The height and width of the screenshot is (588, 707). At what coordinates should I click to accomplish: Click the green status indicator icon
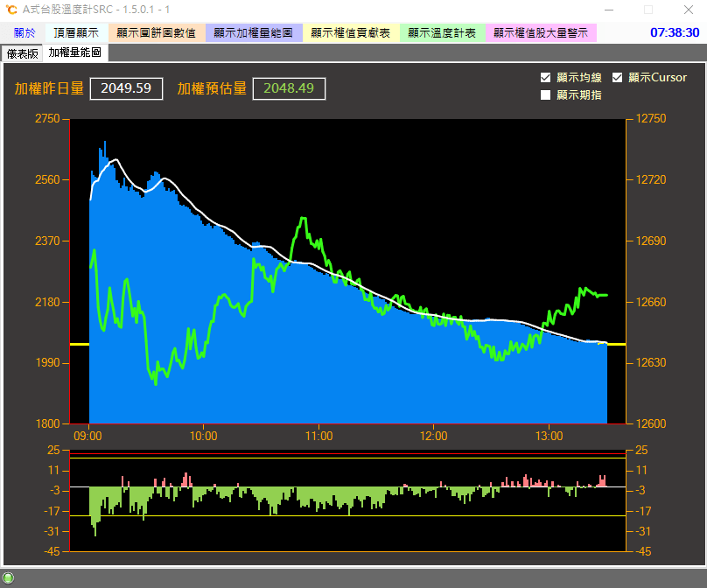tap(8, 577)
